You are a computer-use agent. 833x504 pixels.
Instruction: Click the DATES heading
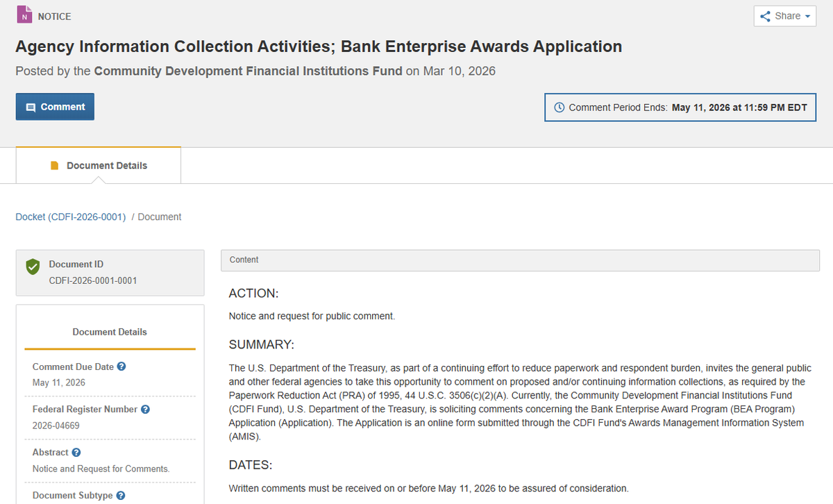pyautogui.click(x=251, y=465)
